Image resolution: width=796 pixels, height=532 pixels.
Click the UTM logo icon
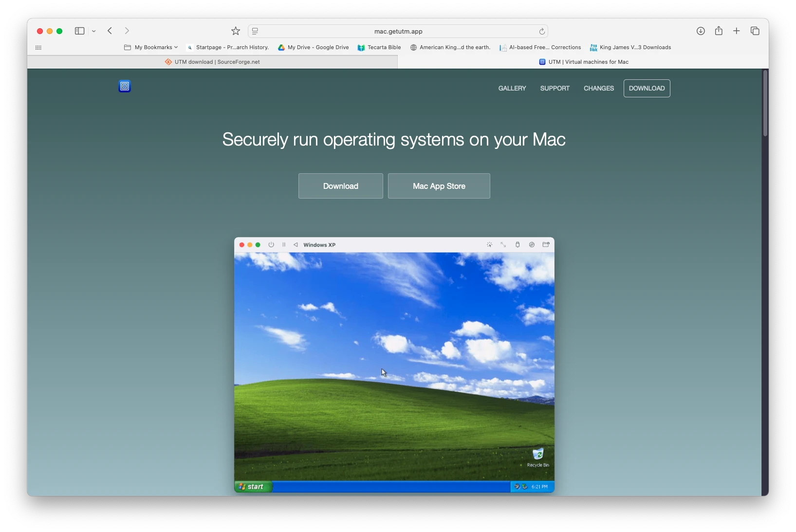(125, 86)
